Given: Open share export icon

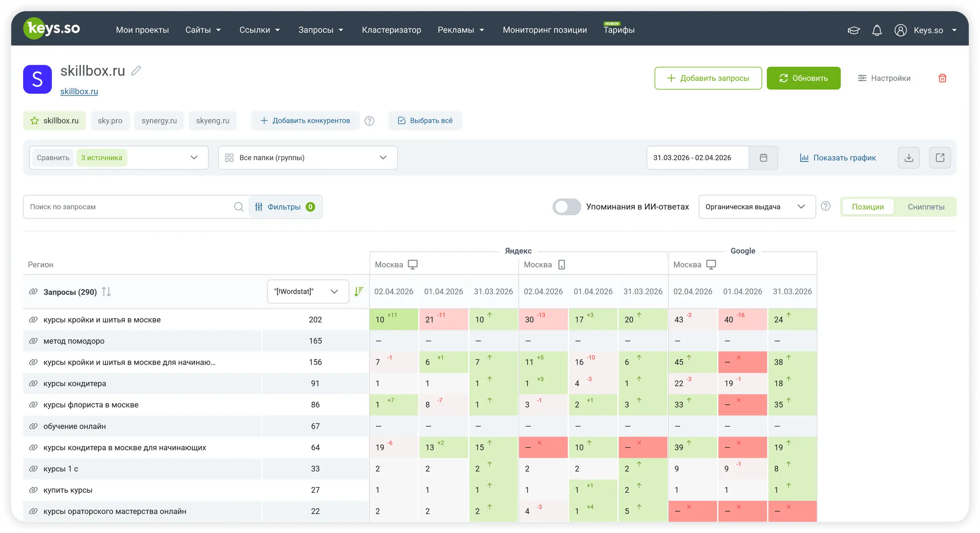Looking at the screenshot, I should 940,158.
